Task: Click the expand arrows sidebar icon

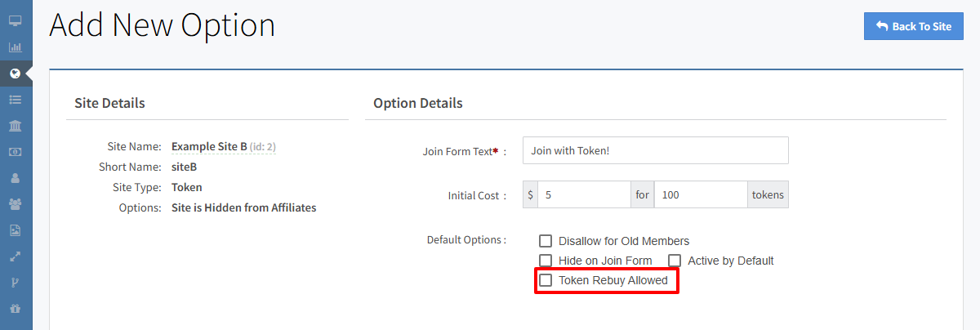Action: click(15, 256)
